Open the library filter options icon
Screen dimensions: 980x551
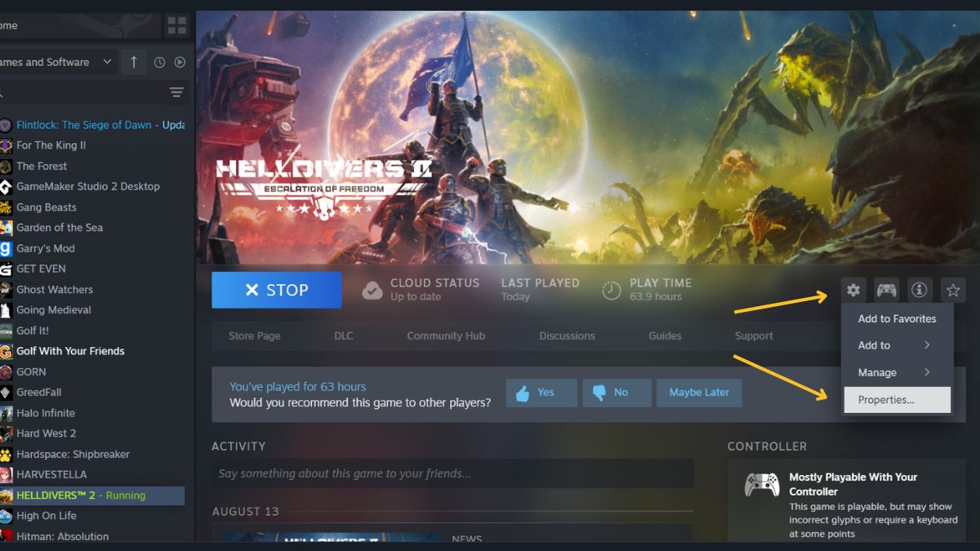(x=176, y=92)
